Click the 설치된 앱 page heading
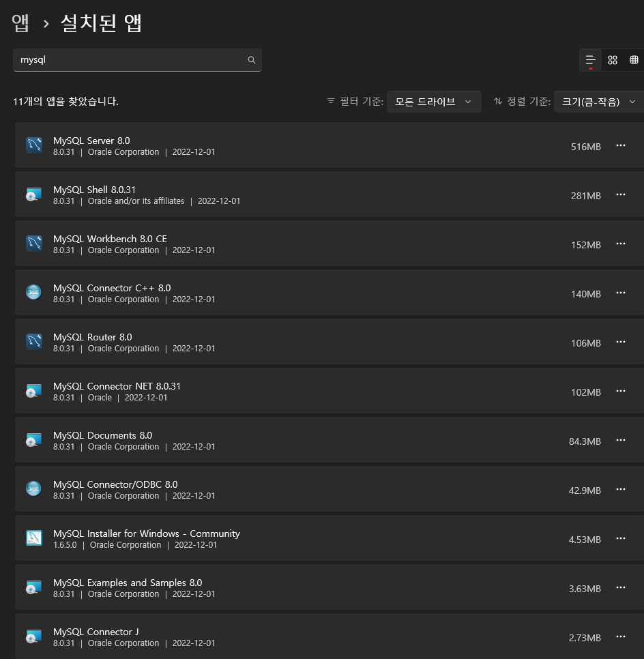Viewport: 644px width, 659px height. click(102, 23)
